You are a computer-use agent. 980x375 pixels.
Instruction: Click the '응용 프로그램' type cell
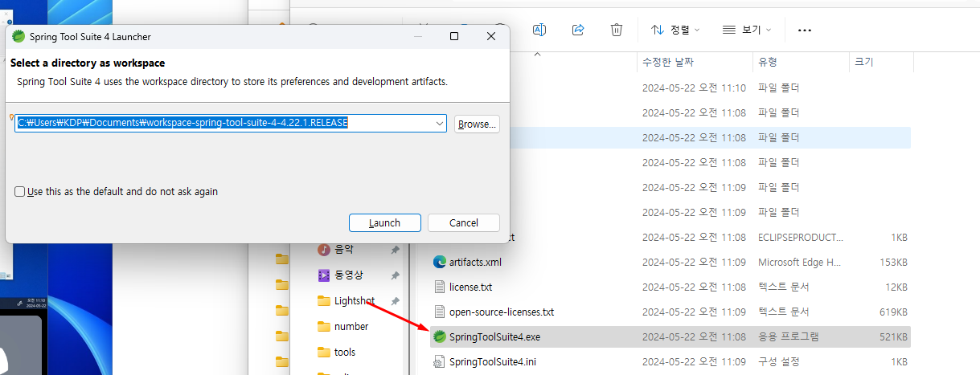pos(788,336)
